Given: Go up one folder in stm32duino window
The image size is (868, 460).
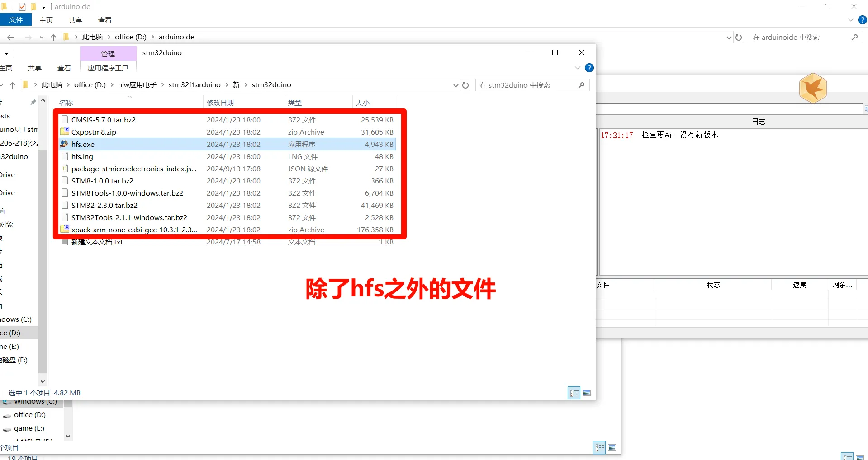Looking at the screenshot, I should 13,85.
